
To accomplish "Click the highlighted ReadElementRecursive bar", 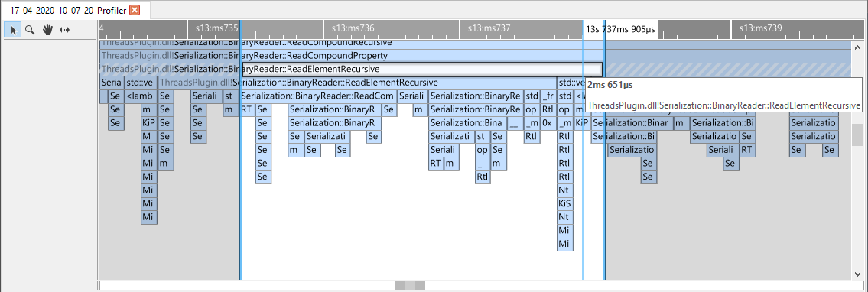I will click(x=352, y=69).
